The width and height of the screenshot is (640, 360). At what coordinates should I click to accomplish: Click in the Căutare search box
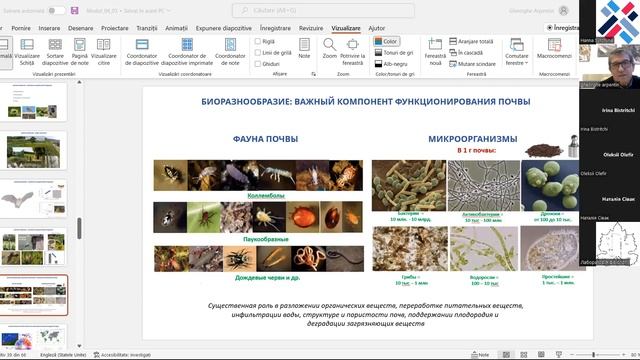[323, 11]
